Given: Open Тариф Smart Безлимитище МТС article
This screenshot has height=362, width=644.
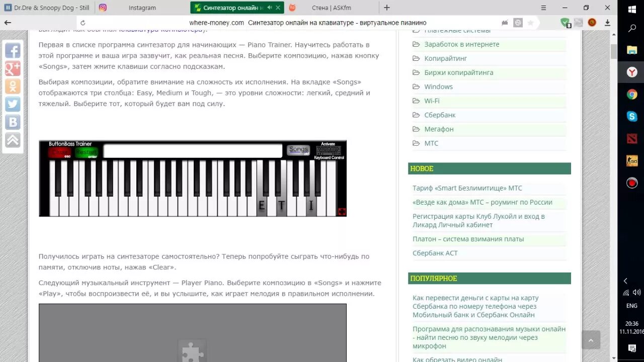Looking at the screenshot, I should (467, 188).
